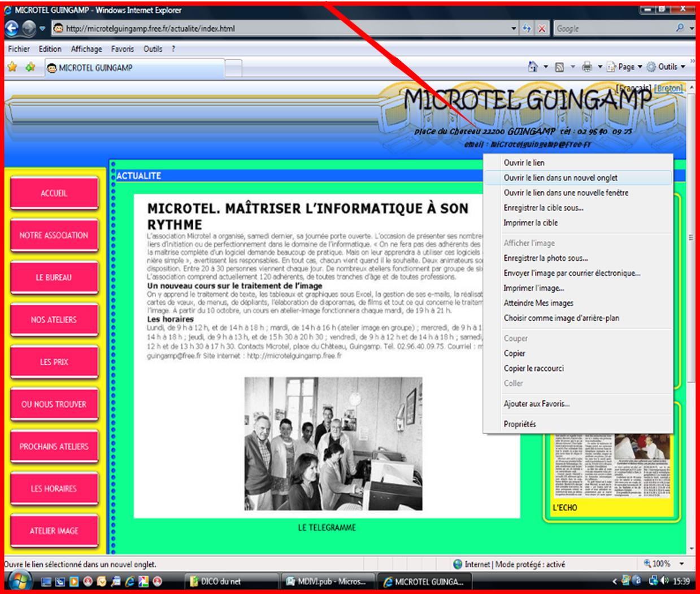The width and height of the screenshot is (700, 594).
Task: Select 'Enregistrer la photo sous...'
Action: tap(578, 258)
